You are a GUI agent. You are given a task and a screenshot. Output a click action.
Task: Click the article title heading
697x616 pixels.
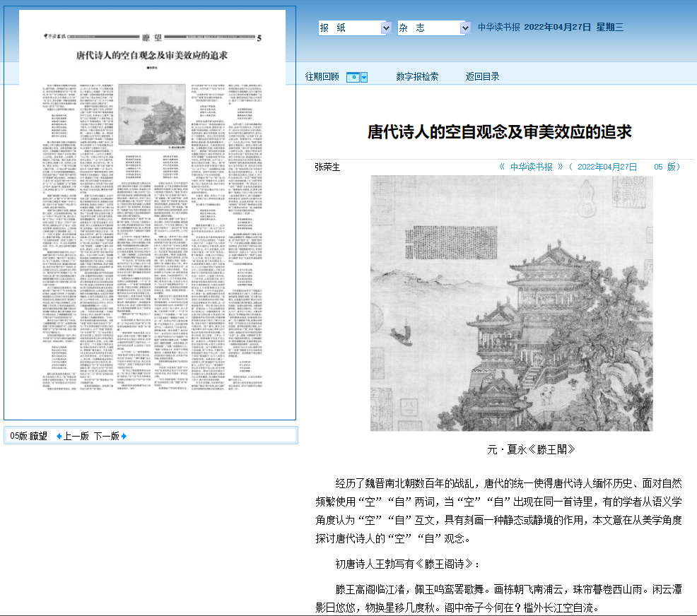499,131
